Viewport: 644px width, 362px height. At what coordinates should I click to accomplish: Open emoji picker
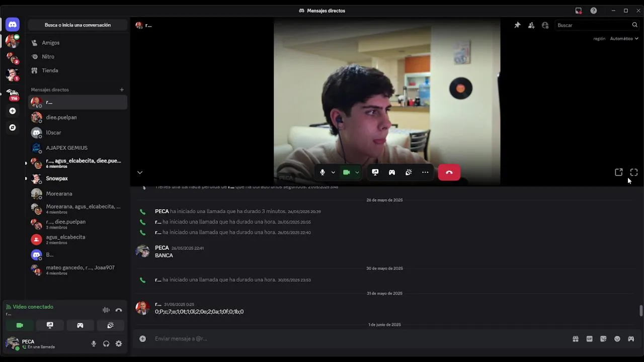(617, 339)
